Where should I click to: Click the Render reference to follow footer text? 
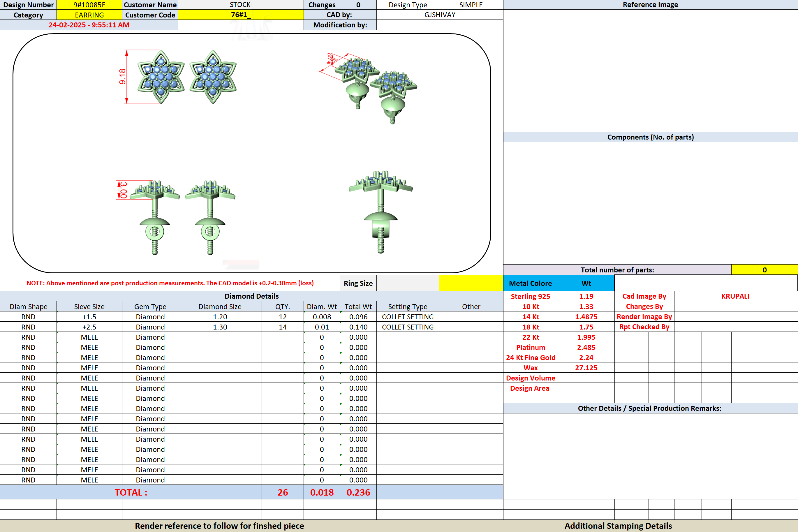click(219, 526)
